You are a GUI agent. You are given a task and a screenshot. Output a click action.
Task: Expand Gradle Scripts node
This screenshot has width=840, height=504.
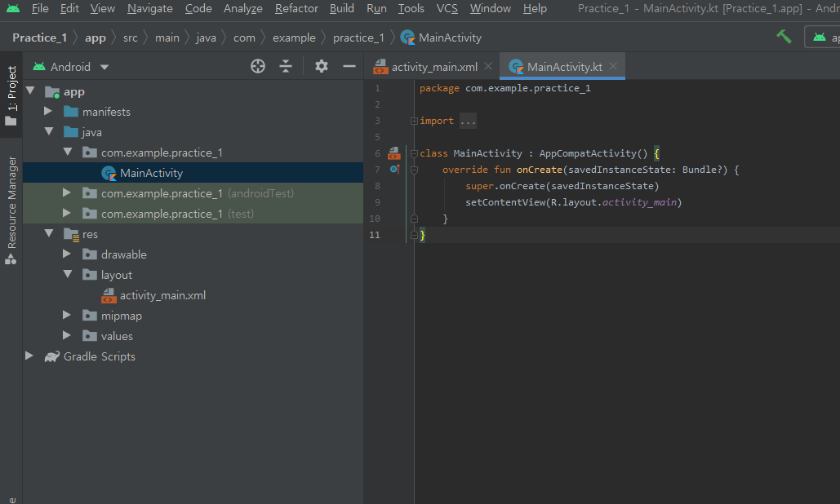[x=29, y=356]
